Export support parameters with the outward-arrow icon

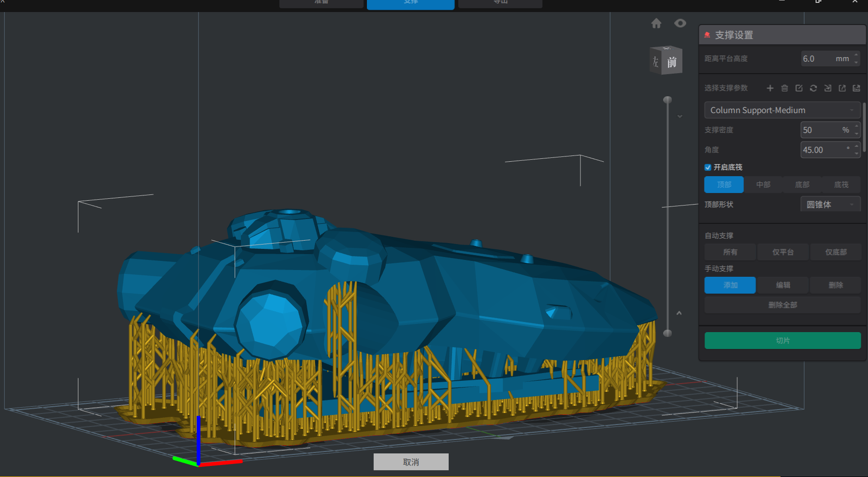(x=842, y=88)
